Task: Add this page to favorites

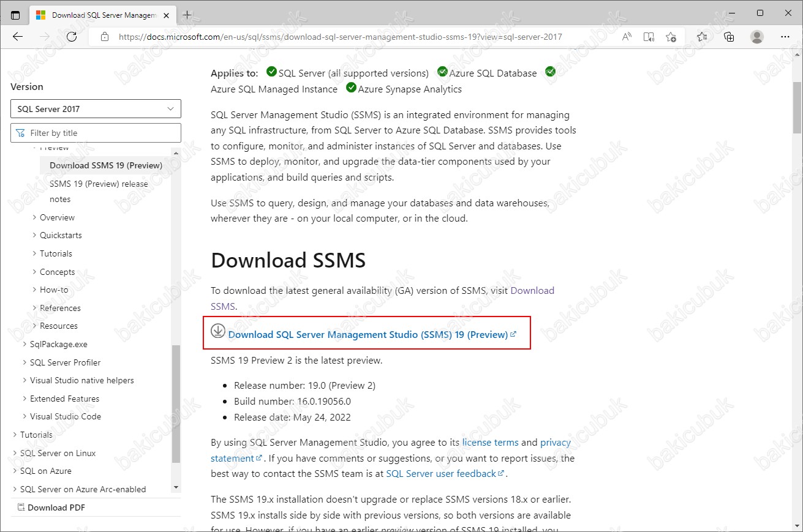Action: [671, 37]
